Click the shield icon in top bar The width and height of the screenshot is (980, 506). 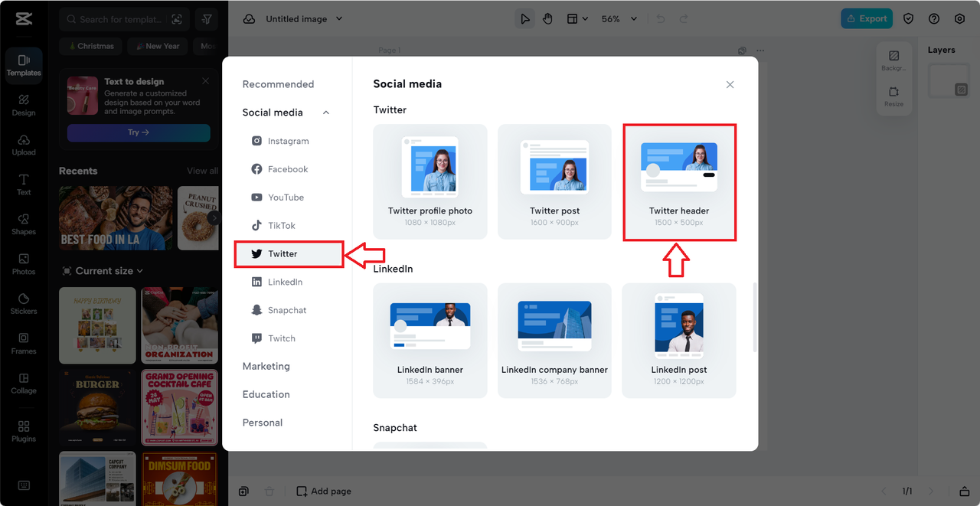click(909, 19)
